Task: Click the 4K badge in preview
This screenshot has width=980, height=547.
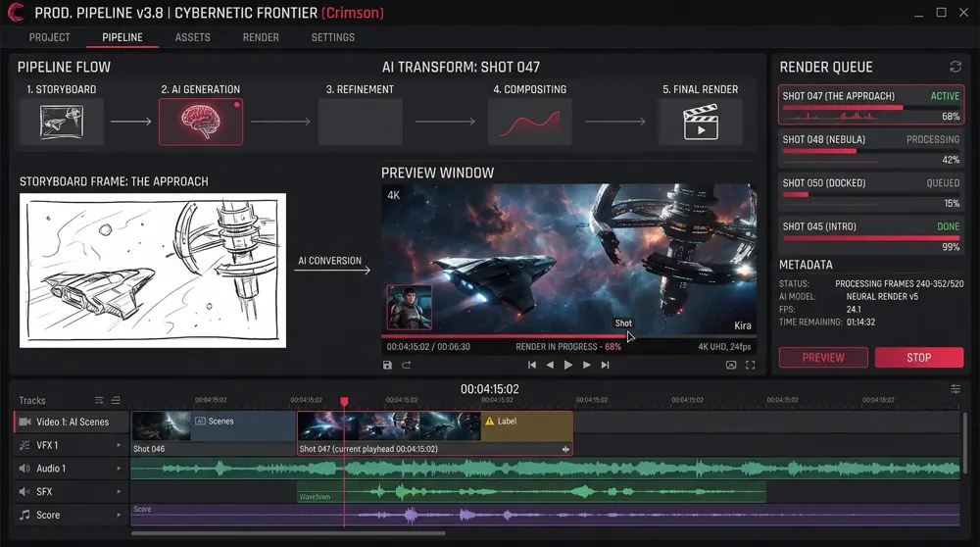Action: 393,195
